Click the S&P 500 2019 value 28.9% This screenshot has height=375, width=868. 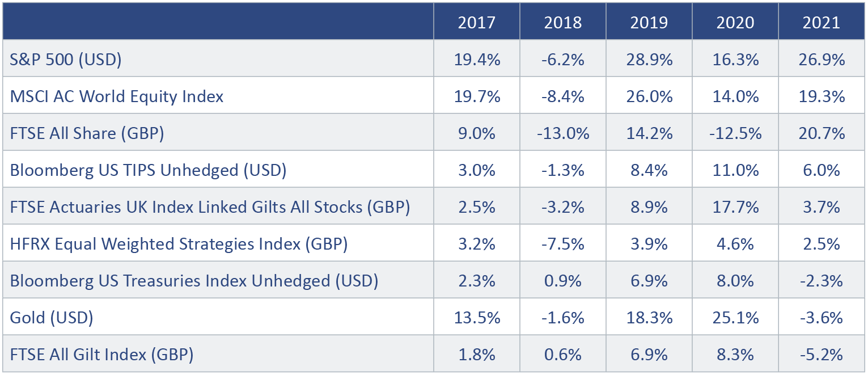[649, 60]
